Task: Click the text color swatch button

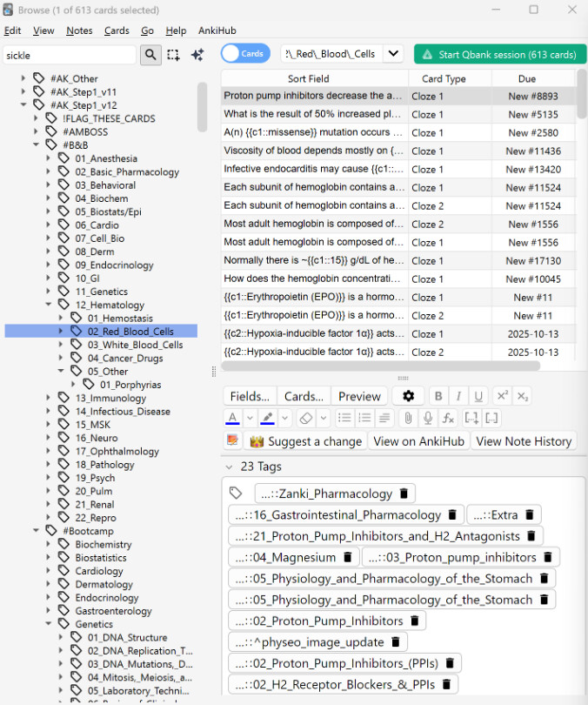Action: (x=232, y=419)
